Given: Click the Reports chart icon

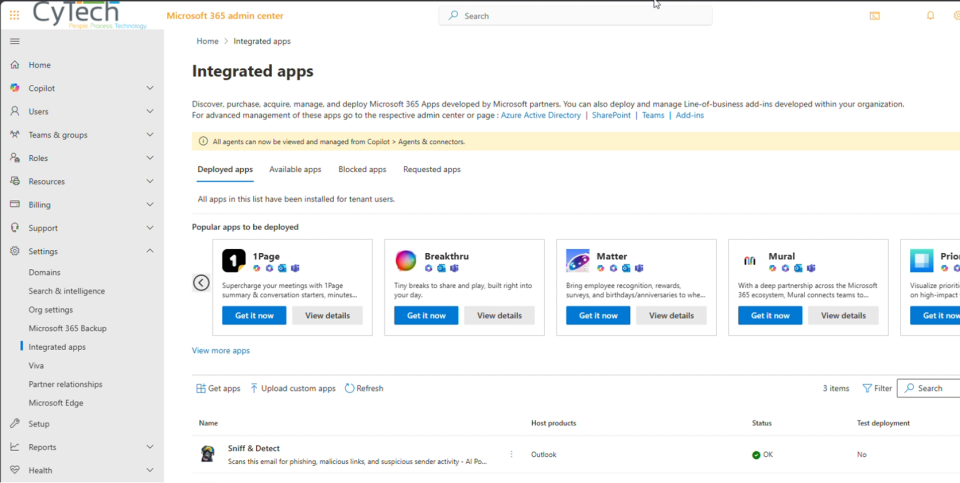Looking at the screenshot, I should 15,447.
